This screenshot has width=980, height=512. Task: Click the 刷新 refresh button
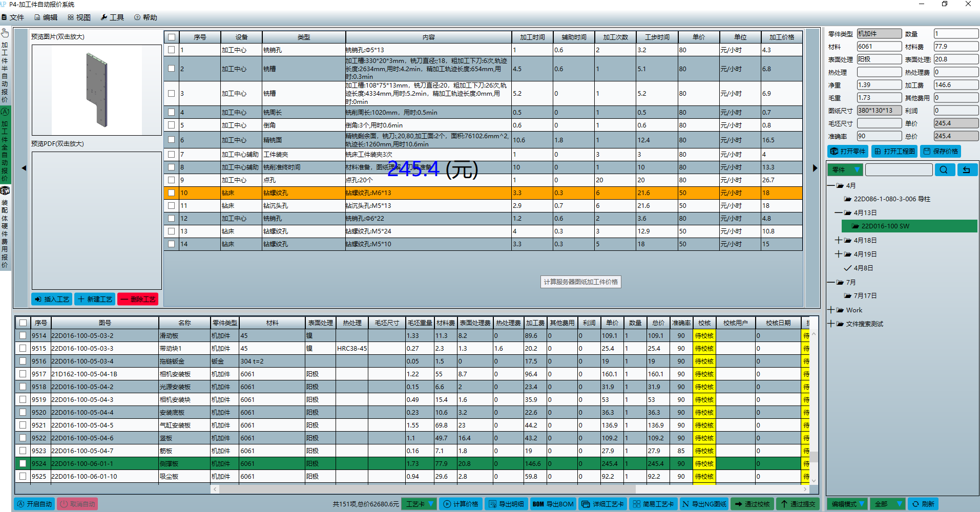click(x=923, y=504)
